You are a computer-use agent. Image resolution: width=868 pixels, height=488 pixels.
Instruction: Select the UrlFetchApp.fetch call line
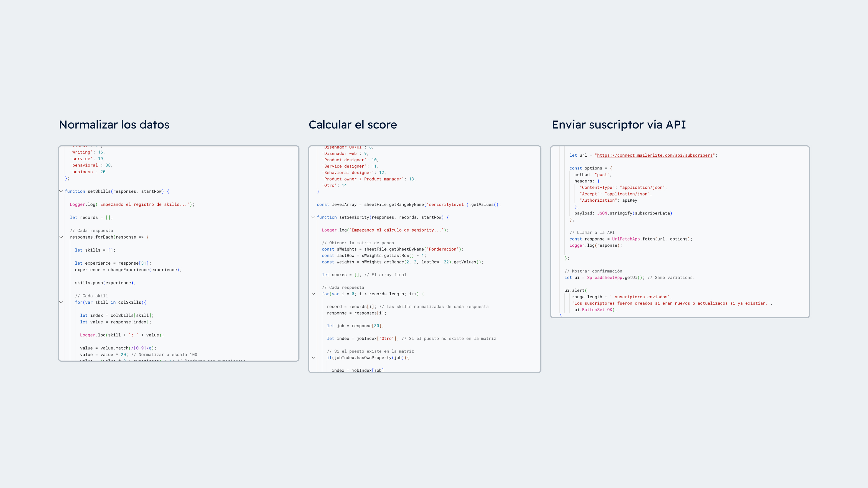(x=630, y=239)
